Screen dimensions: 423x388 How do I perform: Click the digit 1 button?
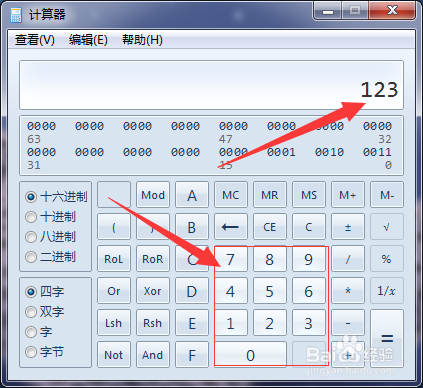pos(231,323)
